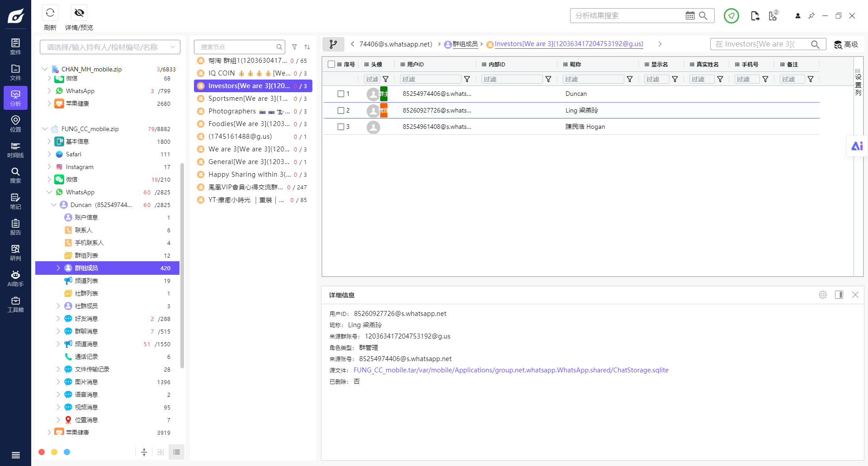Open the 搜索 sidebar icon
The image size is (868, 466).
point(15,175)
